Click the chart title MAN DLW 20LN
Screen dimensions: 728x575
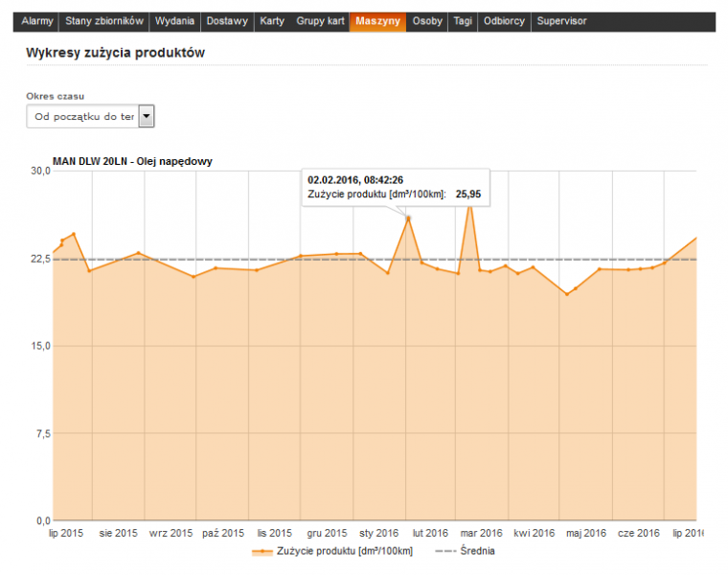(132, 161)
